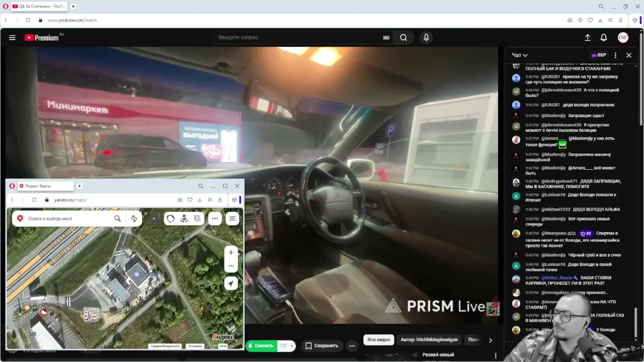This screenshot has width=644, height=362.
Task: Open more actions three-dot button under video
Action: (x=352, y=346)
